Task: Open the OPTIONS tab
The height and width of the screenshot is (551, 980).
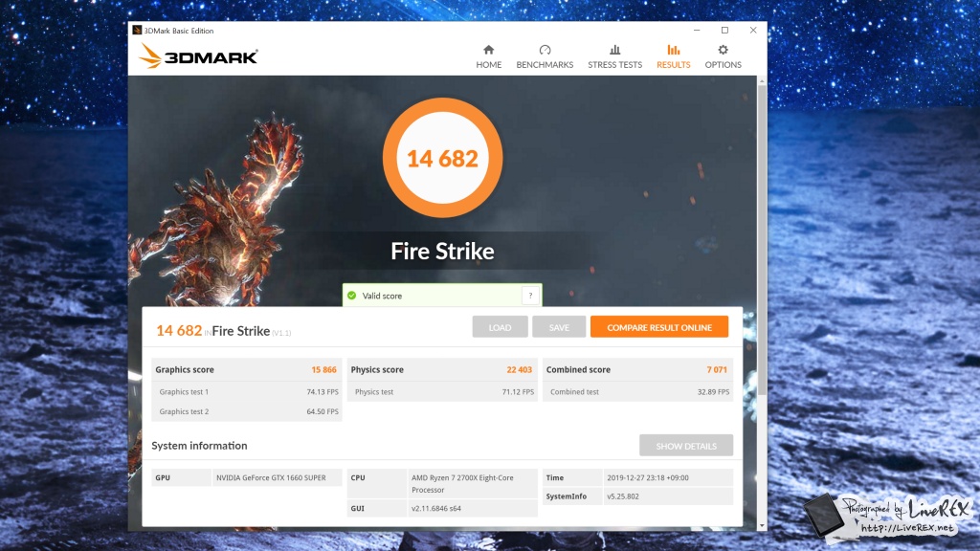Action: pos(723,56)
